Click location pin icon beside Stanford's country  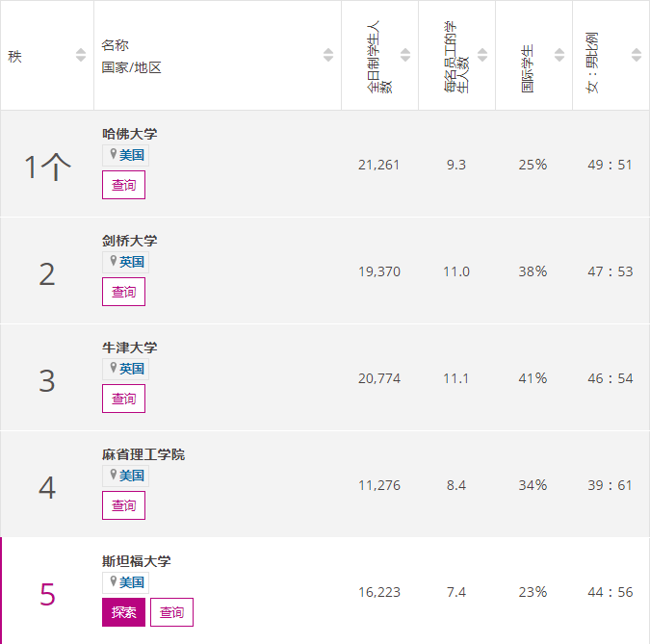pyautogui.click(x=113, y=581)
